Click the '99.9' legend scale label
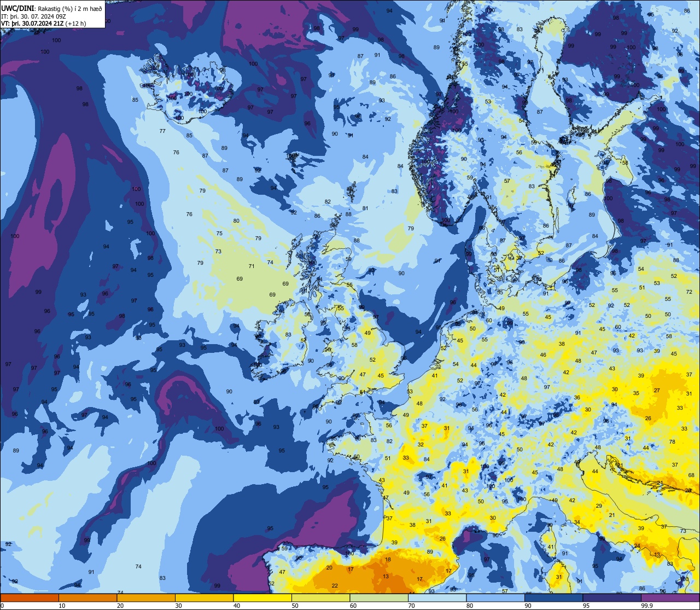Viewport: 700px width, 610px height. (647, 606)
